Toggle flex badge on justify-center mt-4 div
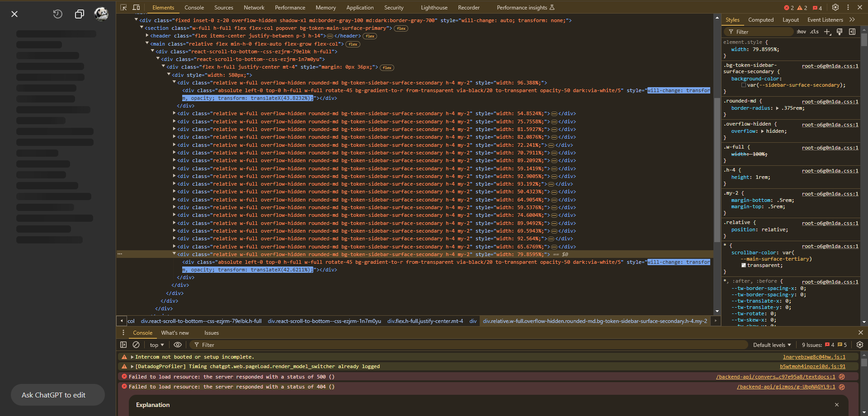 coord(387,68)
